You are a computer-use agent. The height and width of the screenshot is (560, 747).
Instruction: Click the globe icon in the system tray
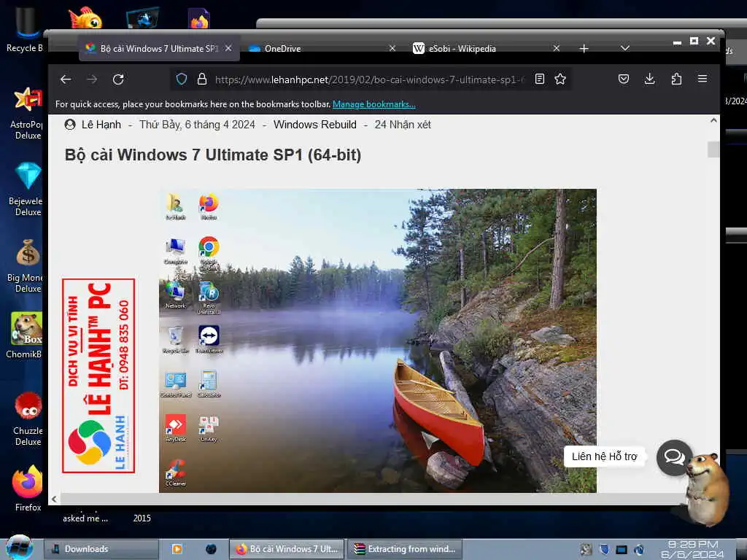click(x=639, y=550)
